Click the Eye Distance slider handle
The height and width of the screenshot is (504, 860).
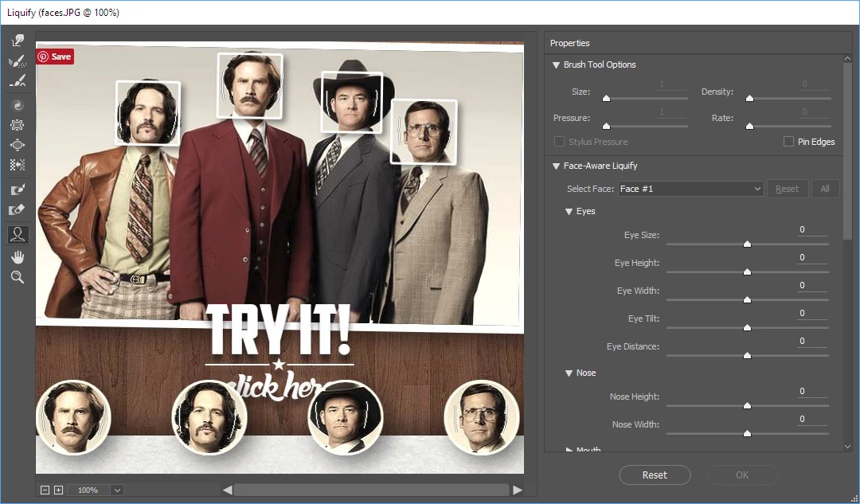tap(747, 355)
